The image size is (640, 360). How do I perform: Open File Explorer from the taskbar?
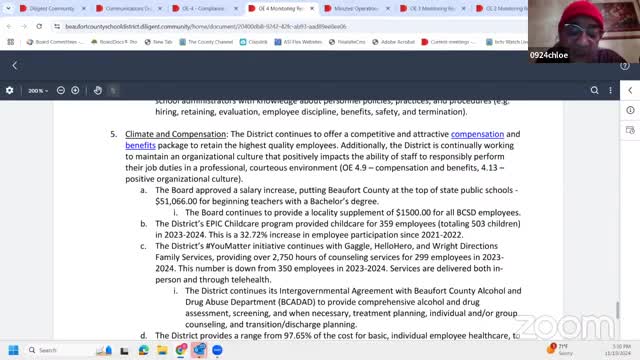tap(162, 350)
